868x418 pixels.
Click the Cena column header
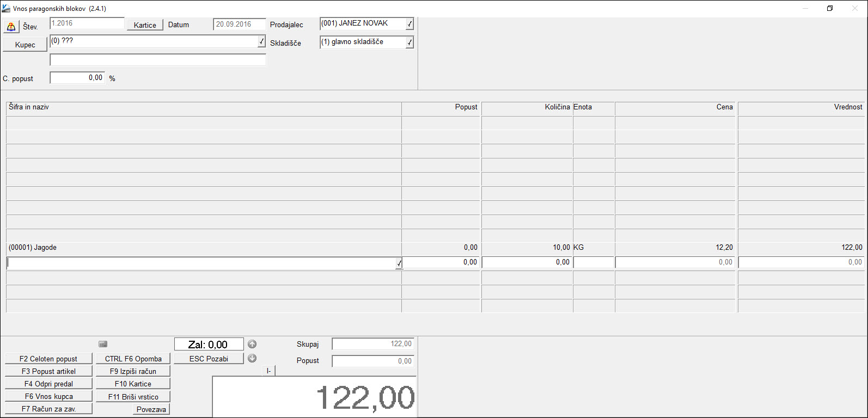pos(675,107)
